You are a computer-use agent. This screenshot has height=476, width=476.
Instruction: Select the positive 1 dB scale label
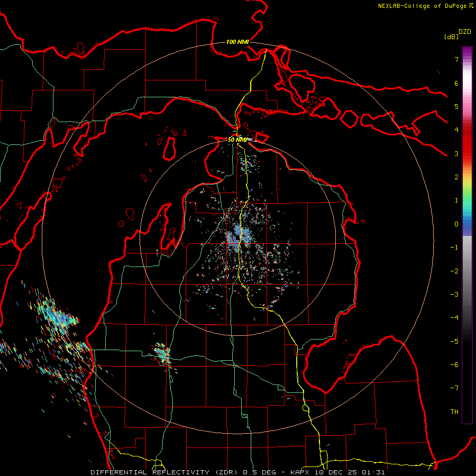click(x=456, y=200)
